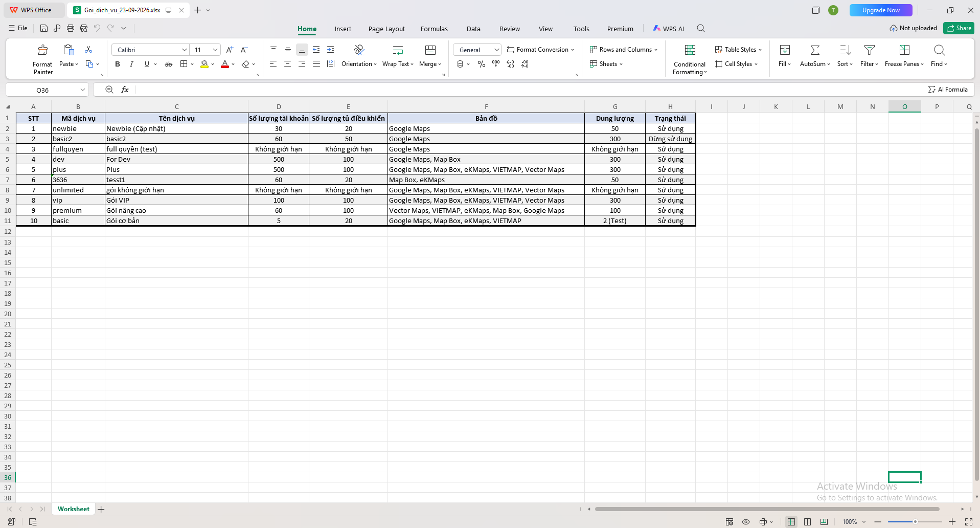Toggle align text left
This screenshot has width=980, height=528.
[274, 64]
